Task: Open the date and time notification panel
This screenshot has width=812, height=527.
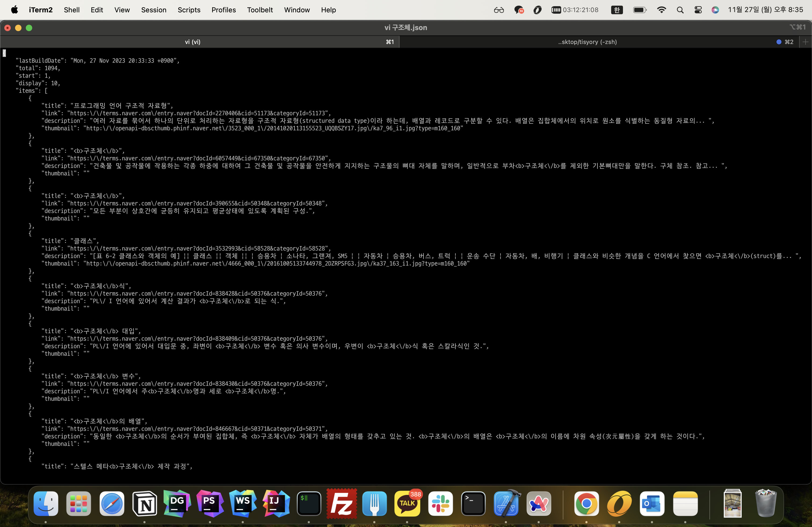Action: pos(765,10)
